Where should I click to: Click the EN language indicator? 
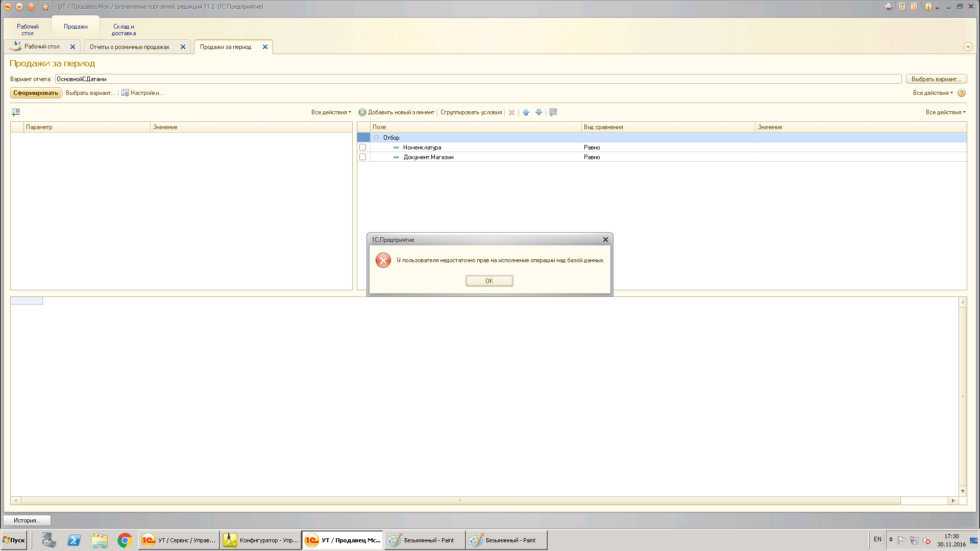point(877,539)
